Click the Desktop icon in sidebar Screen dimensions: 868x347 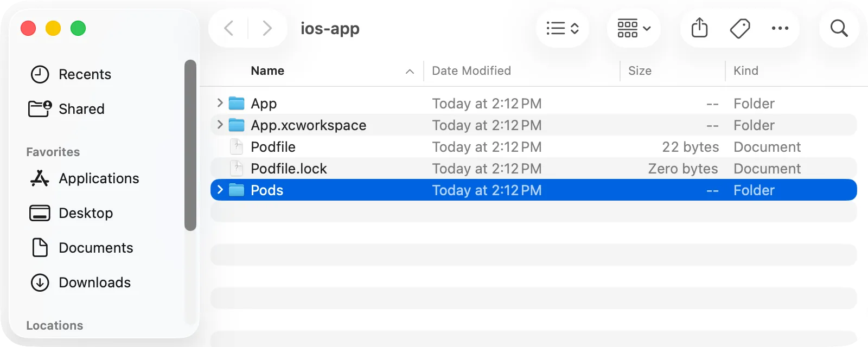tap(40, 213)
